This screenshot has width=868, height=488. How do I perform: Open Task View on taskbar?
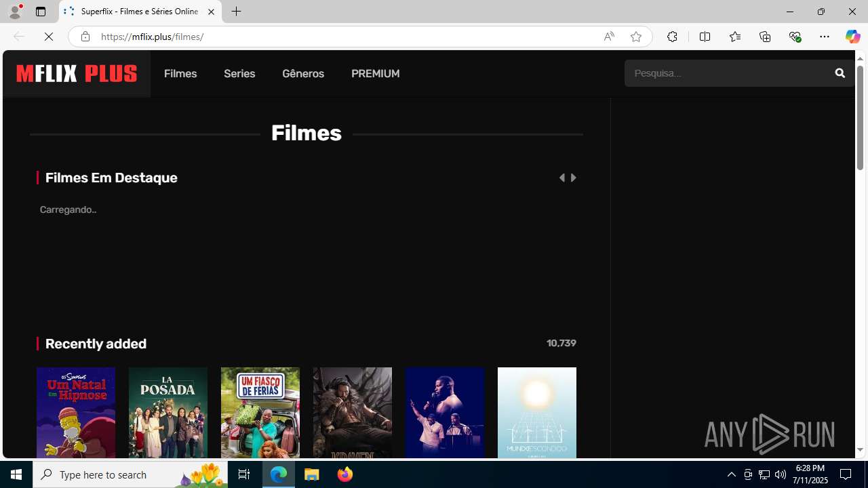(x=244, y=474)
